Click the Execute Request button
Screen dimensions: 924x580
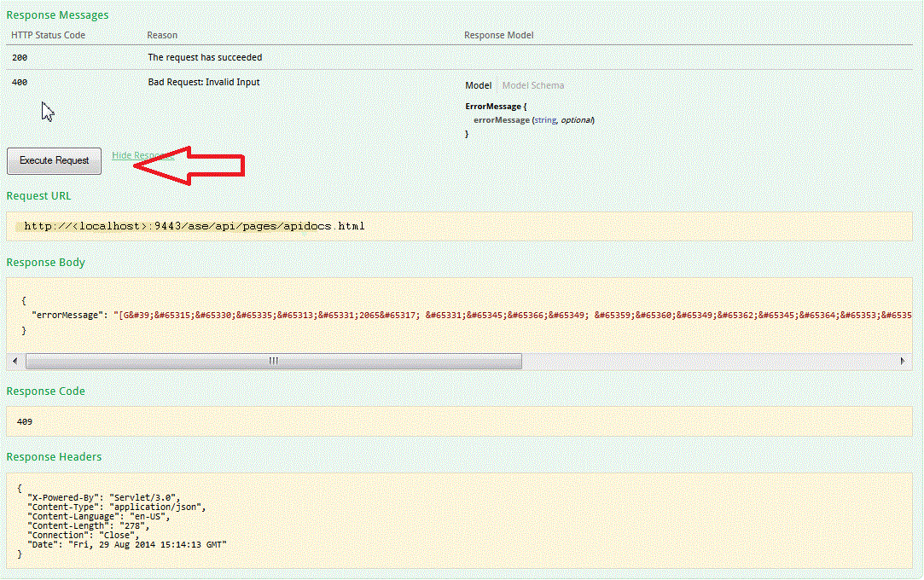pos(54,160)
